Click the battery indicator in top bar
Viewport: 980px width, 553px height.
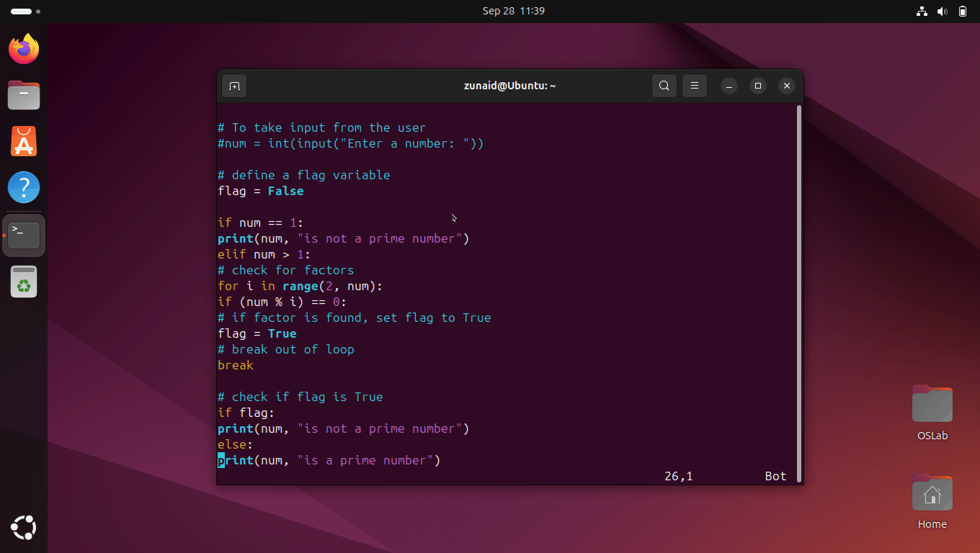[x=963, y=11]
